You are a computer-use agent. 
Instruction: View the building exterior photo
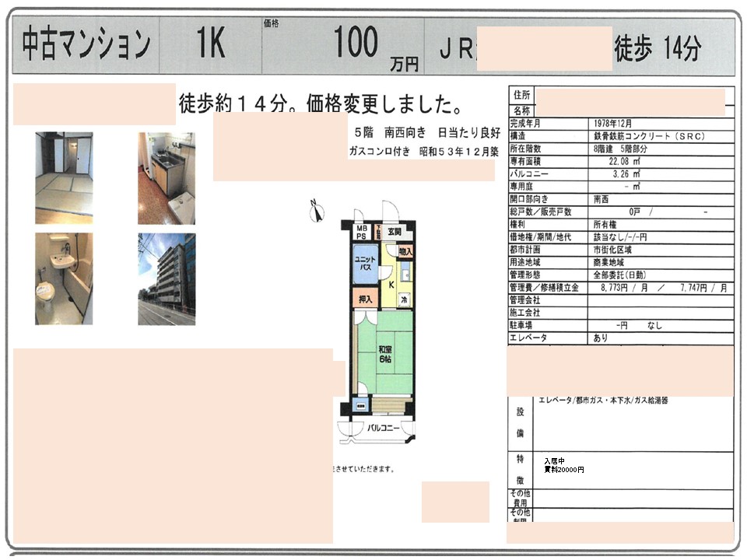(167, 278)
